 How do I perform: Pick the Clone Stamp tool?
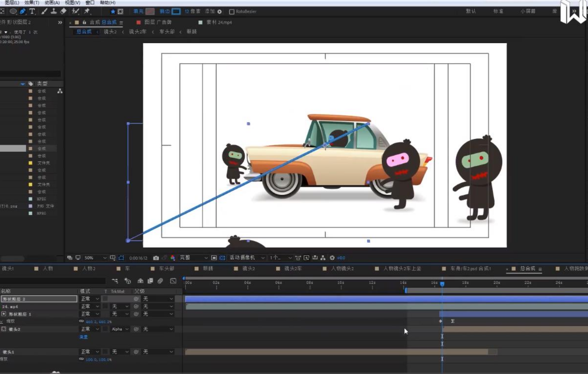coord(54,11)
